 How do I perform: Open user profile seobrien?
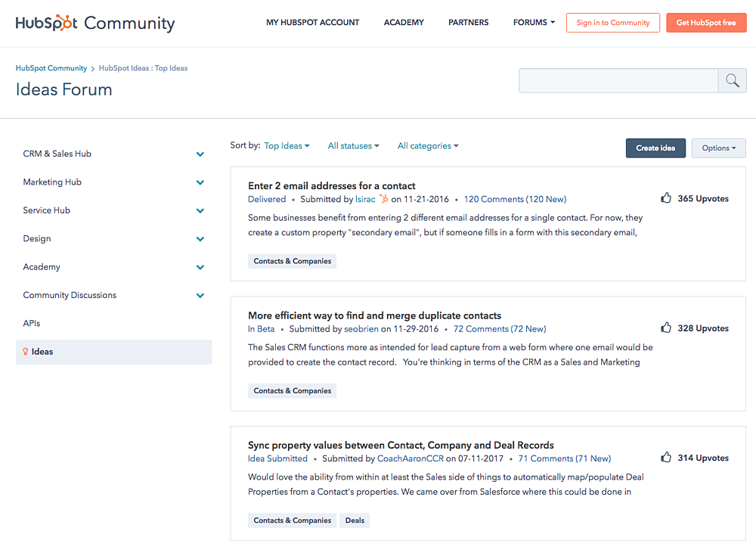point(361,329)
